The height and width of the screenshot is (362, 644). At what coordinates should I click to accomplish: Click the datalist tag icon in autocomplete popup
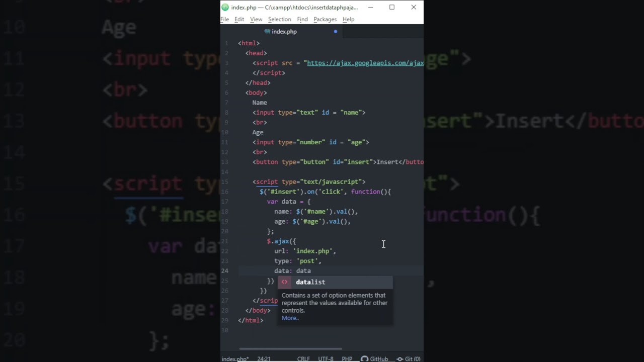284,282
